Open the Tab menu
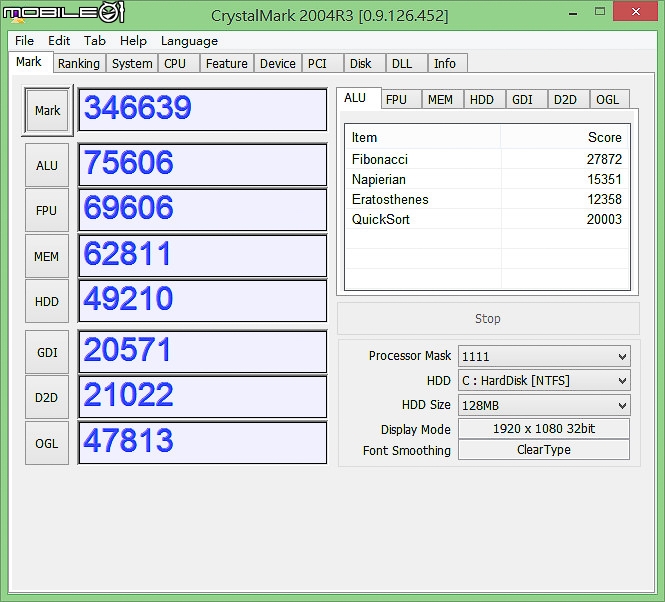This screenshot has height=602, width=665. click(95, 41)
